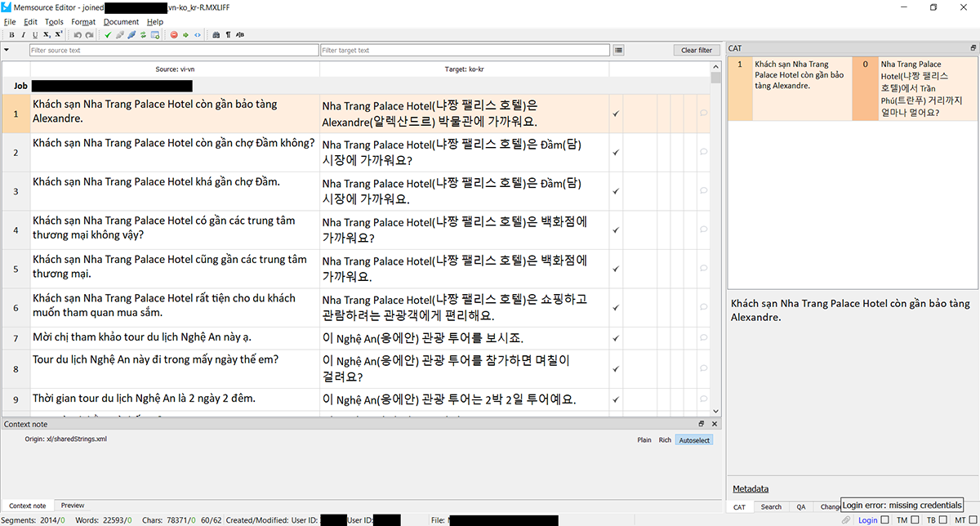Click the green right arrow icon
The image size is (980, 526).
click(185, 35)
